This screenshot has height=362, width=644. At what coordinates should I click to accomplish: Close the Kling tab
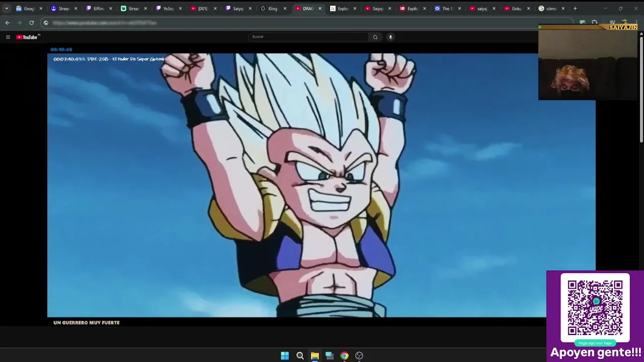coord(285,9)
